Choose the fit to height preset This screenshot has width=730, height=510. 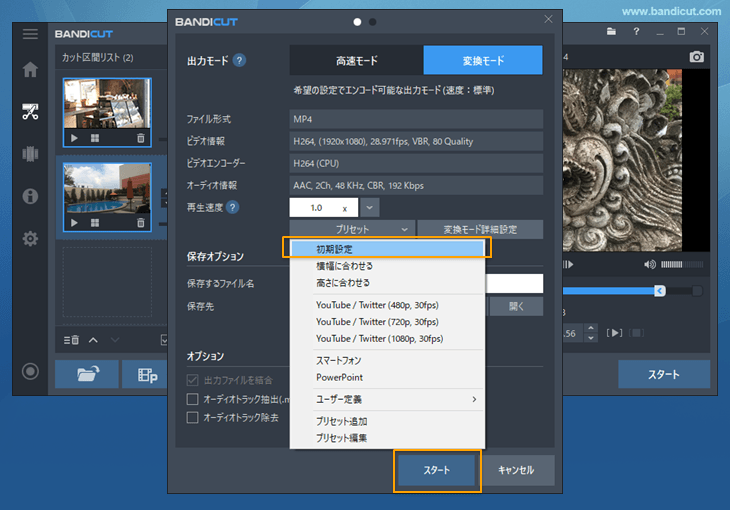point(387,283)
